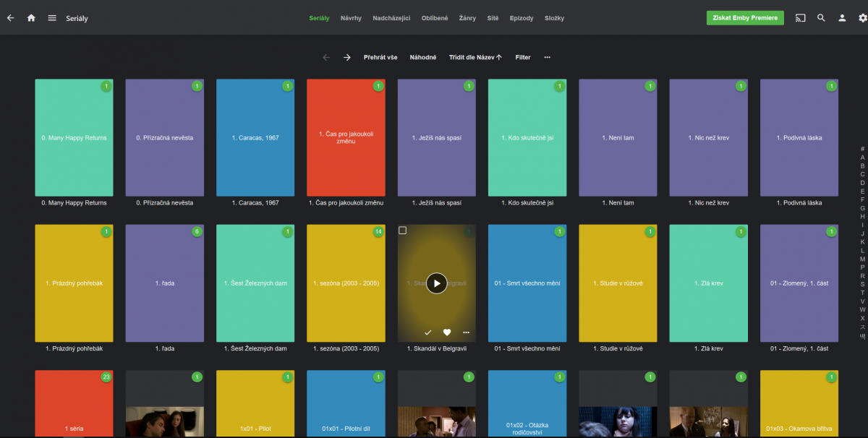The image size is (868, 438).
Task: Mark Skandál v Belgravii as played
Action: 427,332
